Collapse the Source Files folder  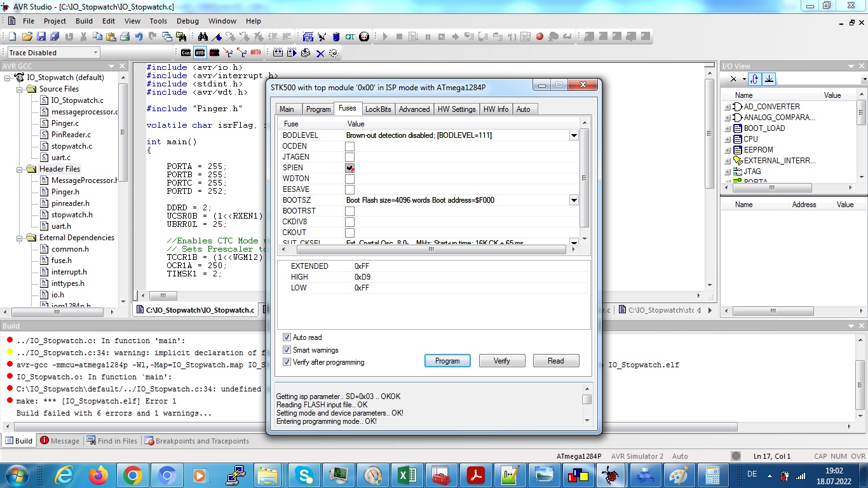click(20, 89)
